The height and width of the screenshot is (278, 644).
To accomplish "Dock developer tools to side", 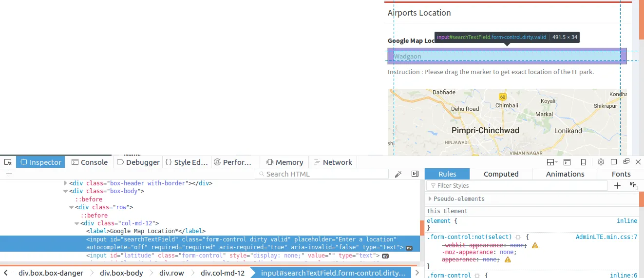I will click(x=614, y=162).
